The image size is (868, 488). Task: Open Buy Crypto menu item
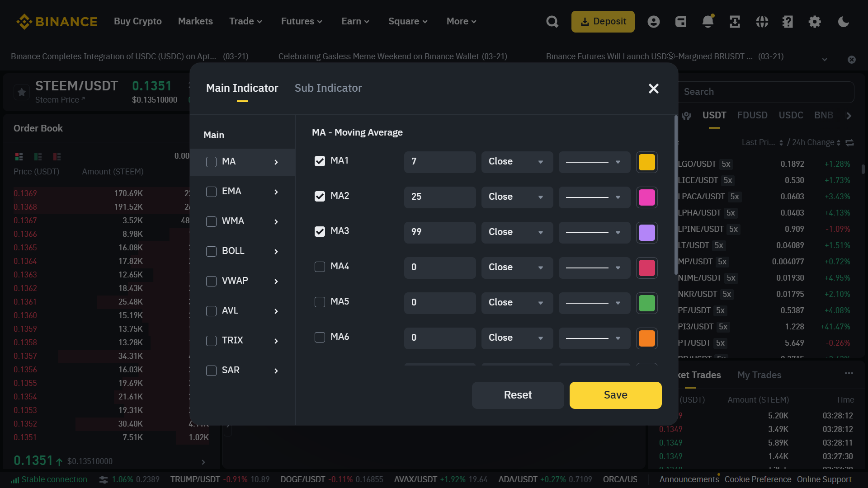click(138, 22)
